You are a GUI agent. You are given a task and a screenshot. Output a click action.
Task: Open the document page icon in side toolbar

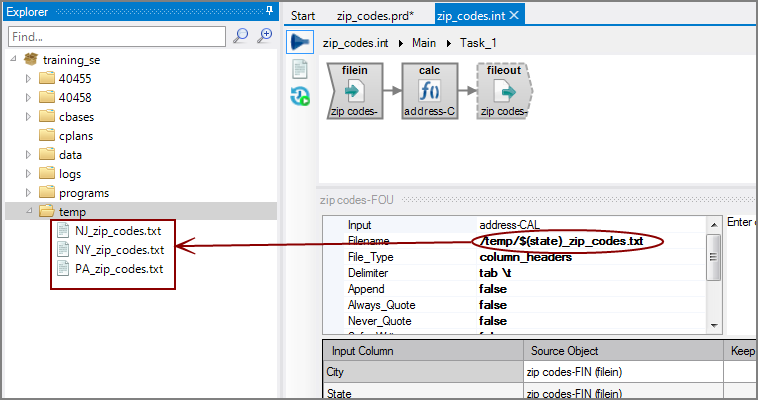click(300, 69)
